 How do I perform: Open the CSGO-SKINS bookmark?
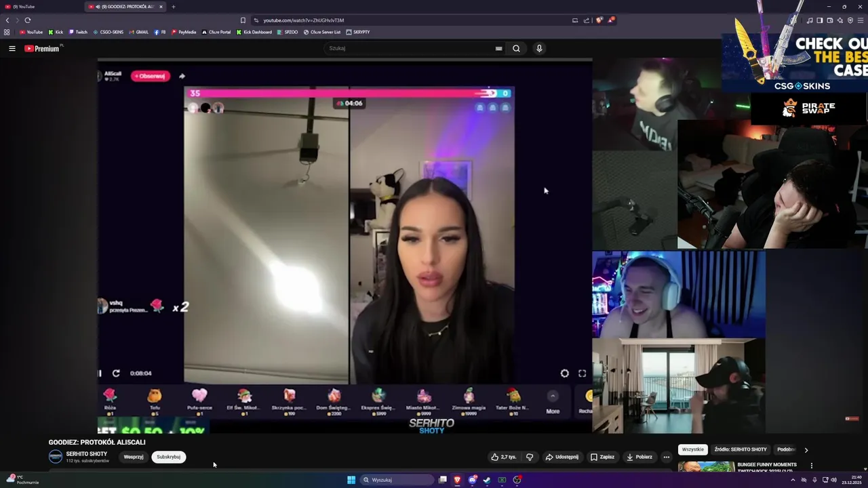(x=108, y=32)
